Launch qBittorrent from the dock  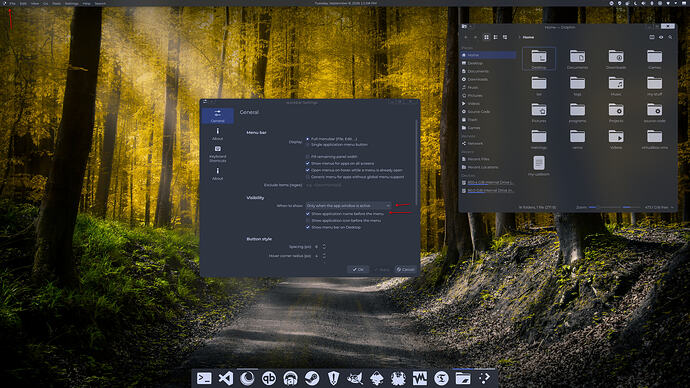click(x=269, y=378)
